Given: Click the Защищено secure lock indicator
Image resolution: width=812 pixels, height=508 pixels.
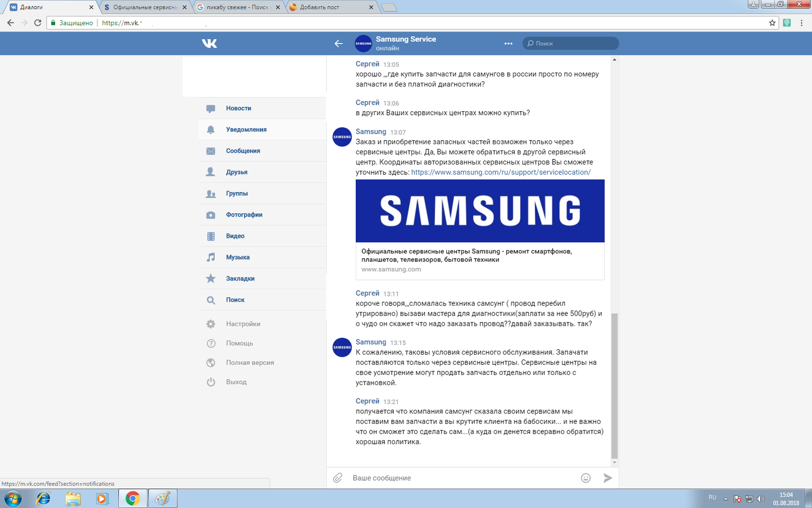Looking at the screenshot, I should [x=72, y=23].
